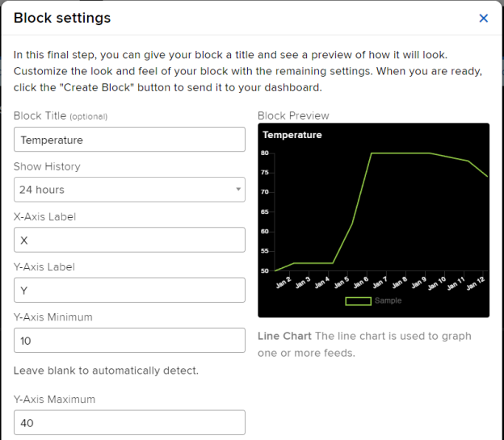504x440 pixels.
Task: Click the Block Preview heading
Action: [x=293, y=115]
